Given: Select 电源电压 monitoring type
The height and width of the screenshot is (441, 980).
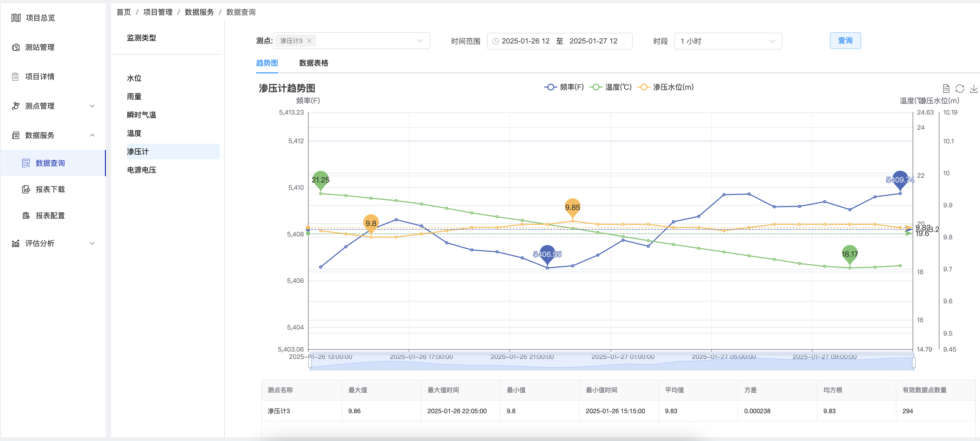Looking at the screenshot, I should tap(142, 170).
